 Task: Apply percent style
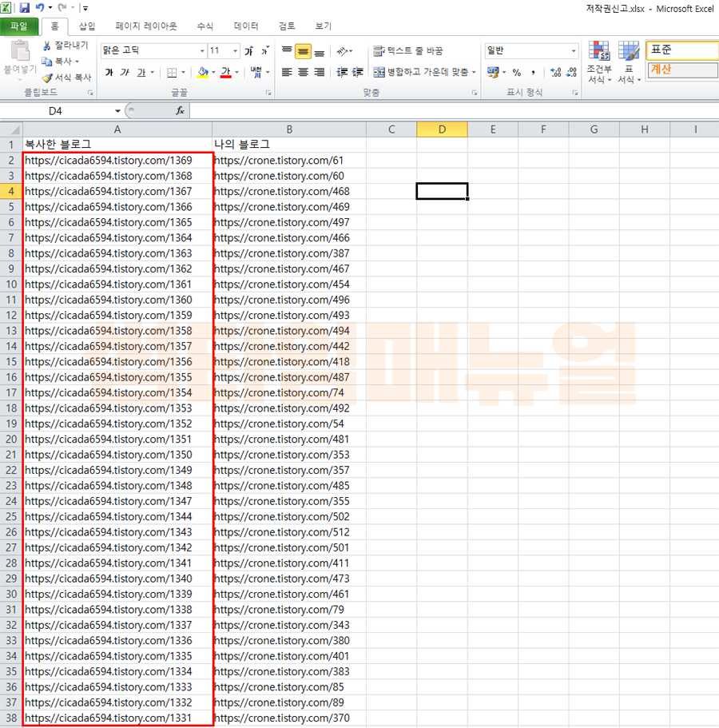(517, 72)
